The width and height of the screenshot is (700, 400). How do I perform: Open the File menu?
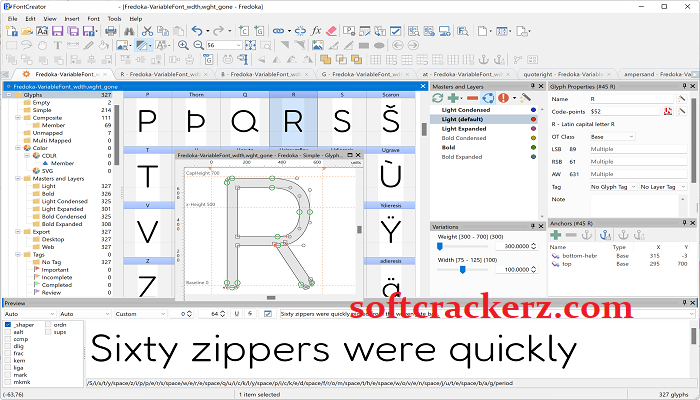(x=12, y=19)
